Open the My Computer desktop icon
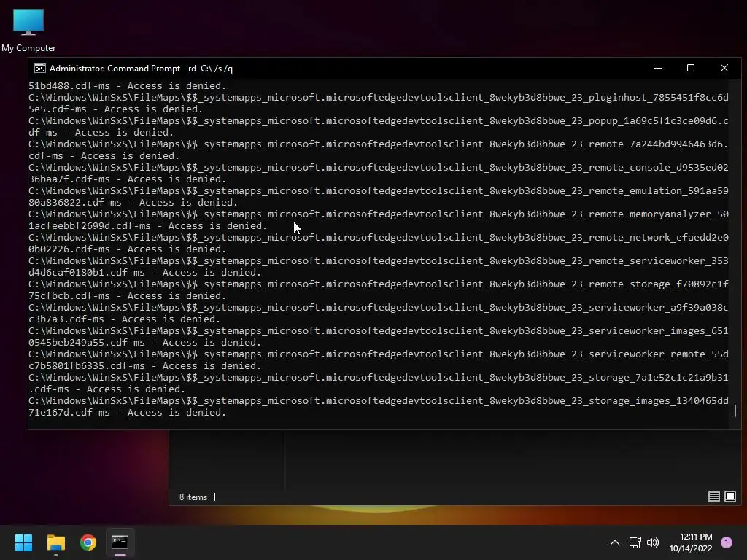 pyautogui.click(x=28, y=29)
